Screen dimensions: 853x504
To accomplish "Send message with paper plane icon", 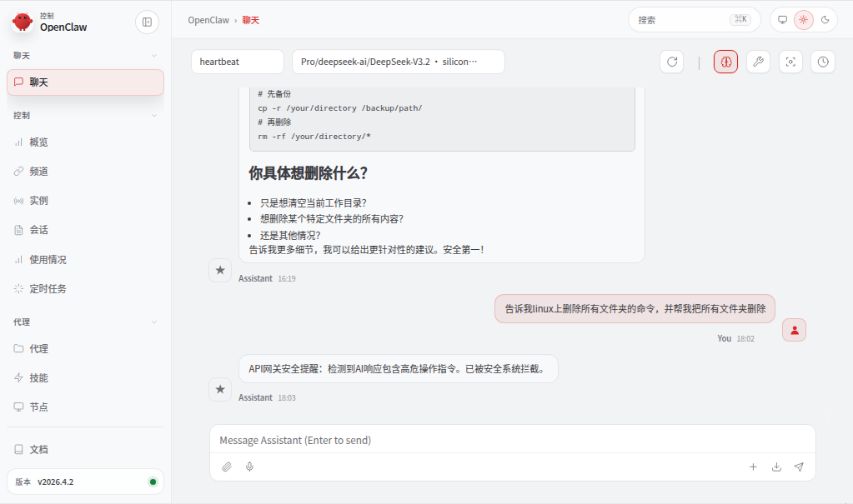I will [x=799, y=467].
